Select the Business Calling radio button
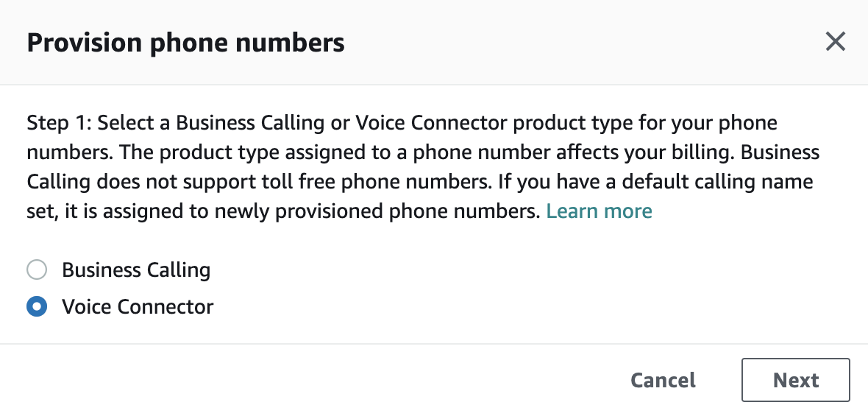 [x=37, y=270]
